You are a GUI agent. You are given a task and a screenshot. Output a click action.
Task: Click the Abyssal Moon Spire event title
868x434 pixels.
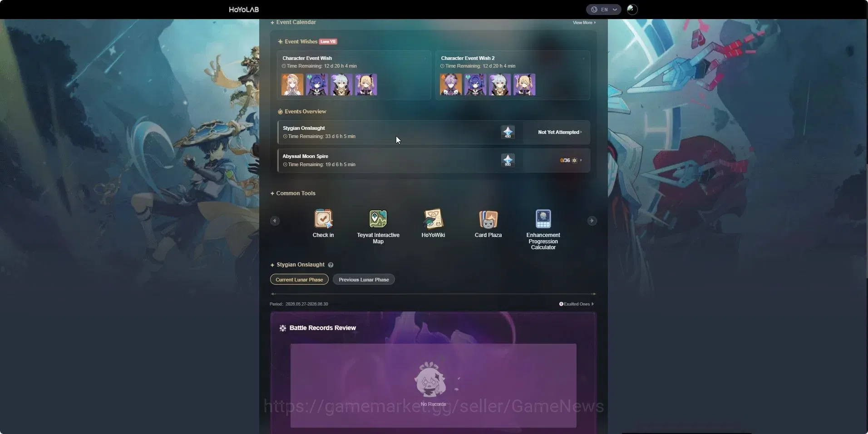305,156
